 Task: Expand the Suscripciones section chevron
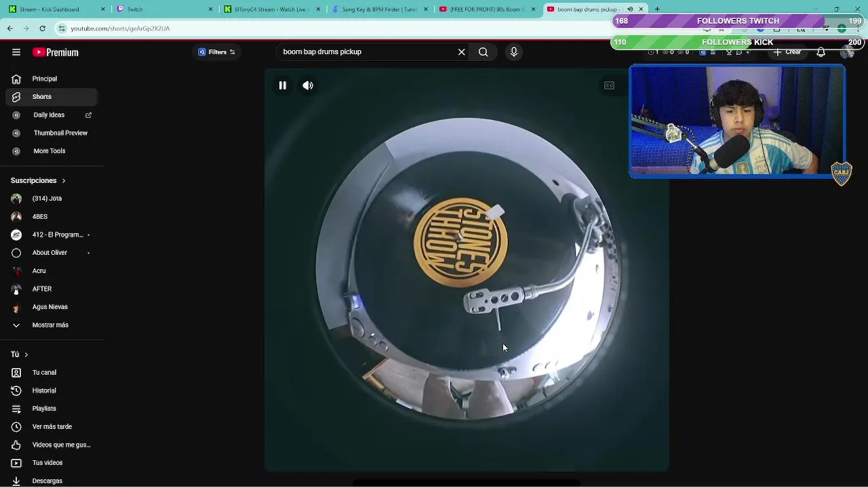pyautogui.click(x=64, y=181)
